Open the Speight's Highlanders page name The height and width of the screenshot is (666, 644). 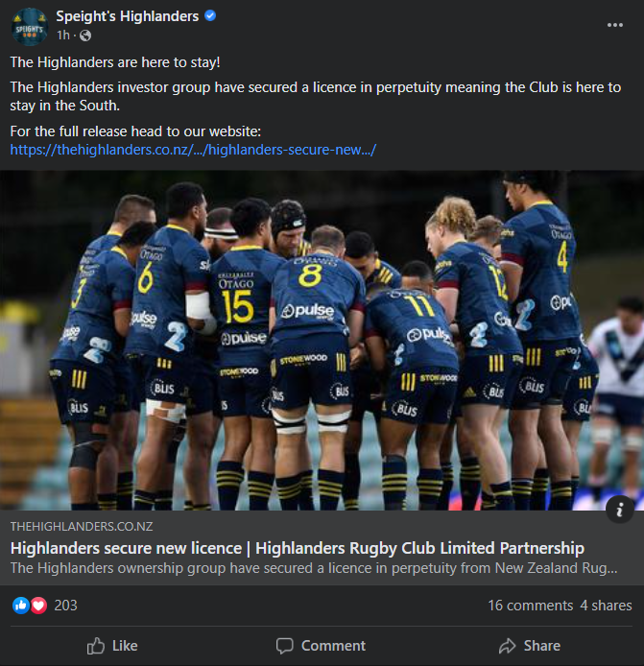pos(128,16)
